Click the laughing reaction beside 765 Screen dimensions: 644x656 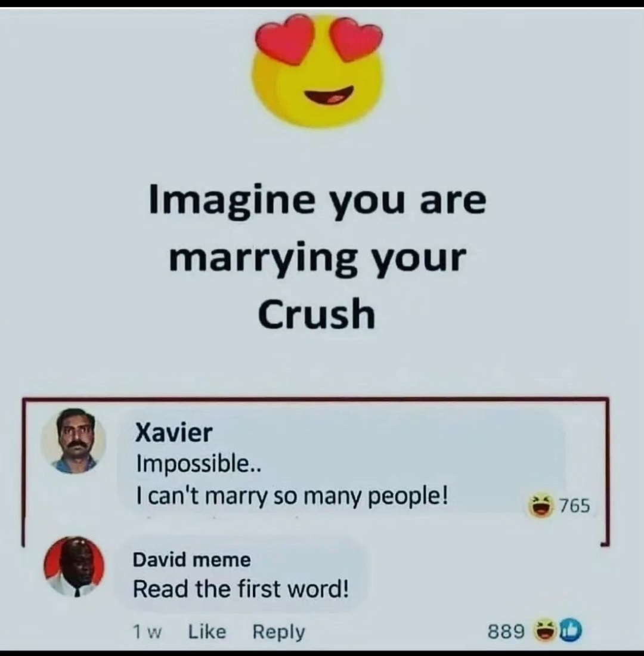541,506
